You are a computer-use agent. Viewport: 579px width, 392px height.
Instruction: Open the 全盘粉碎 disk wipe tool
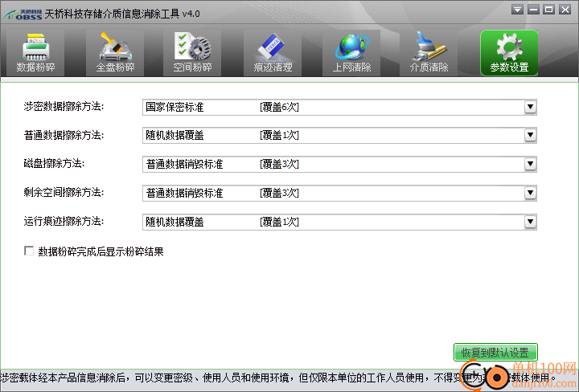tap(115, 53)
